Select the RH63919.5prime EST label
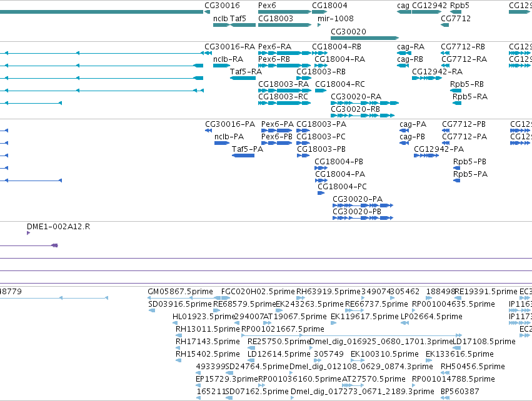Screen dimensions: 532x401 [328, 292]
